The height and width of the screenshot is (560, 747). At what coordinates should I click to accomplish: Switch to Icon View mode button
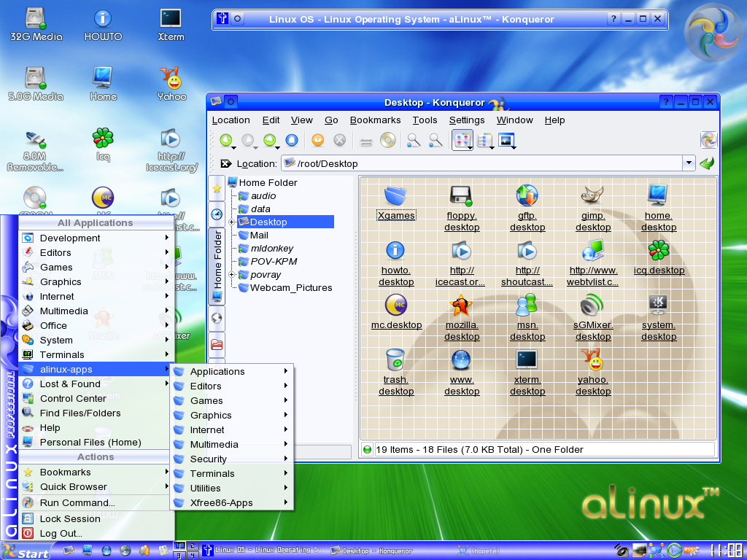(462, 140)
